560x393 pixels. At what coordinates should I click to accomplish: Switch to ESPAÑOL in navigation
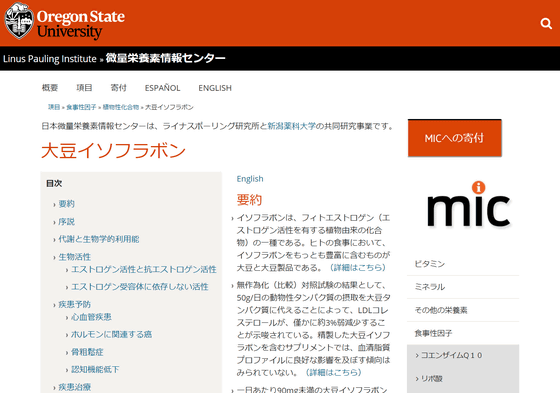point(162,88)
